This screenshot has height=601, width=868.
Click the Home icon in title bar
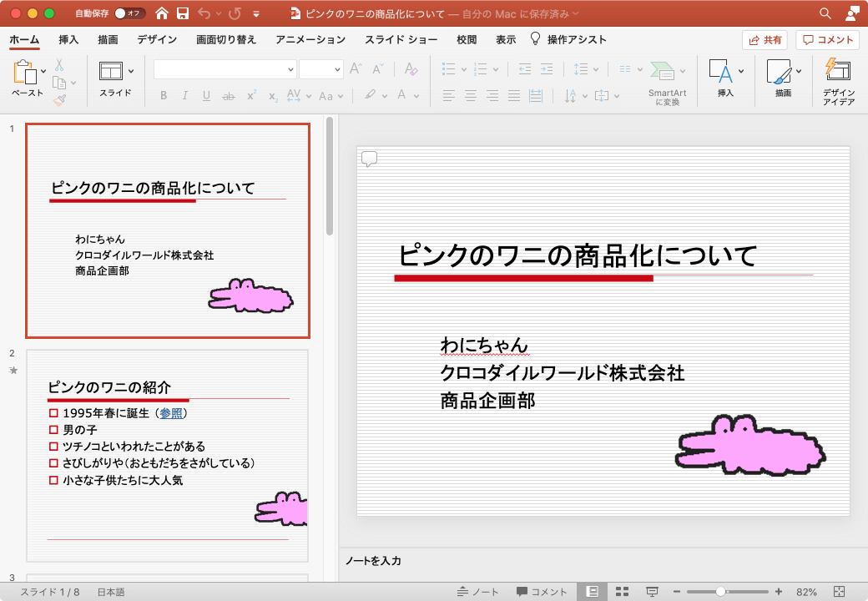(x=161, y=13)
